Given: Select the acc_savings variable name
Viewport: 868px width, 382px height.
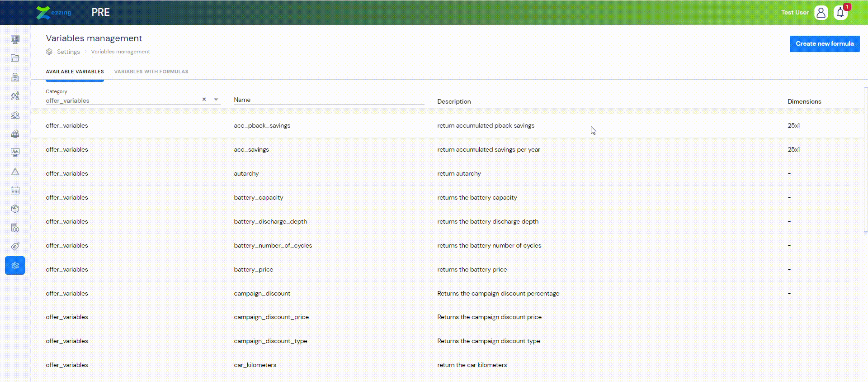Looking at the screenshot, I should tap(251, 149).
